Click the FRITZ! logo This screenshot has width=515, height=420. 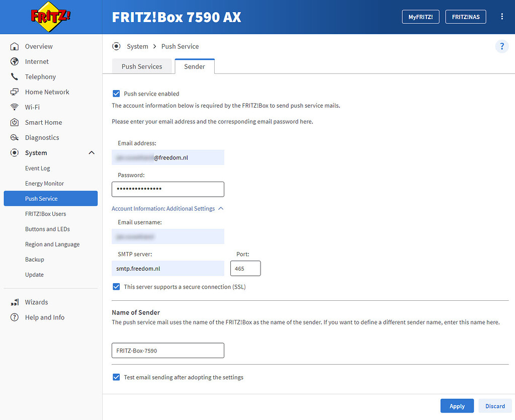tap(51, 17)
